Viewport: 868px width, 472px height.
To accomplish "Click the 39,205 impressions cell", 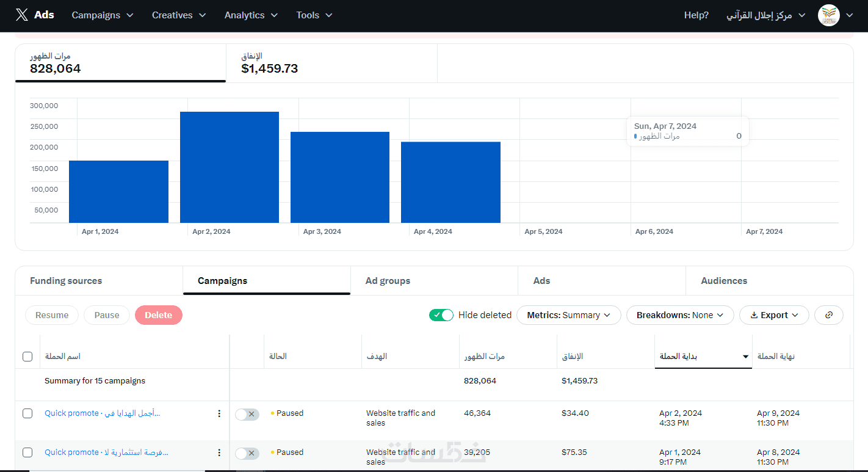I will click(x=477, y=452).
